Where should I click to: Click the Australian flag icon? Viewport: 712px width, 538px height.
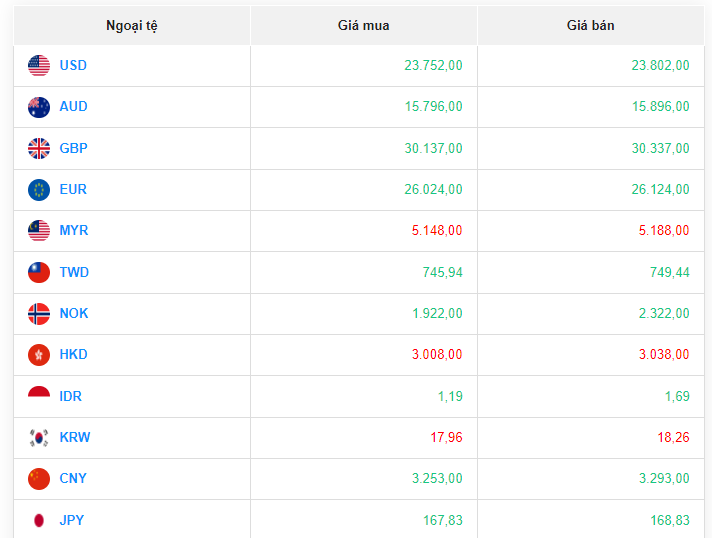point(39,107)
